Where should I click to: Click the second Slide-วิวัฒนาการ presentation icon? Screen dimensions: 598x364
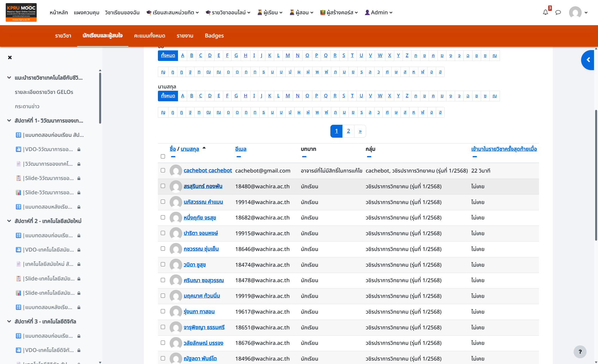18,192
